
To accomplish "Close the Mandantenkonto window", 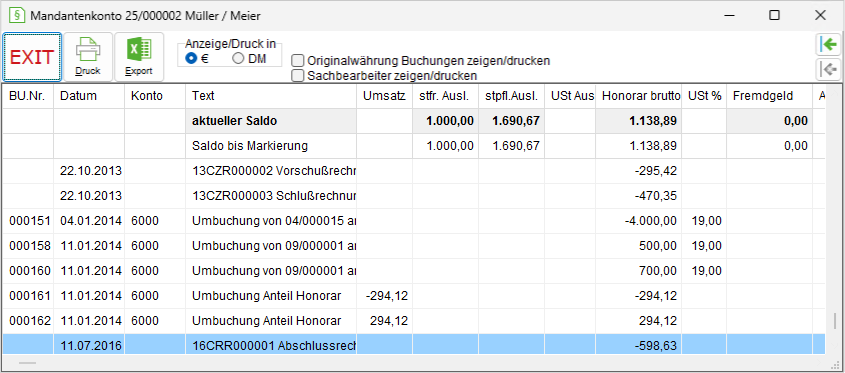I will pyautogui.click(x=820, y=15).
